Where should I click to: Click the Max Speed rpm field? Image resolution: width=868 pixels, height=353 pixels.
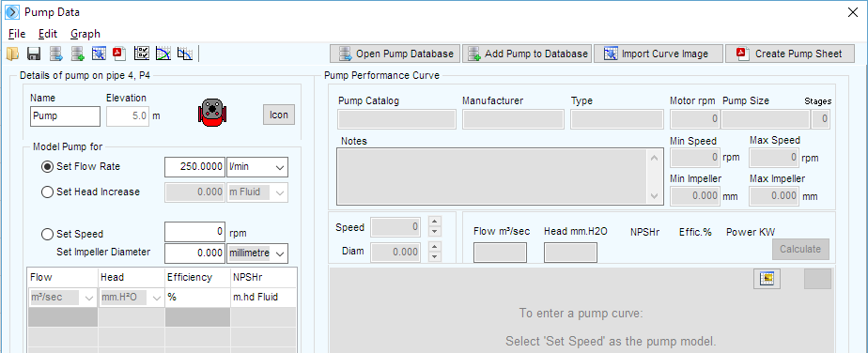(774, 158)
